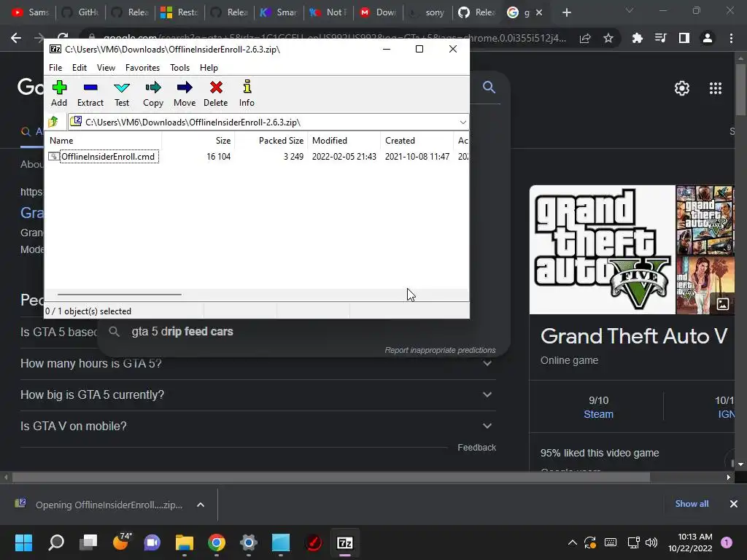The image size is (747, 560).
Task: Go back with Chrome back arrow
Action: pyautogui.click(x=16, y=38)
